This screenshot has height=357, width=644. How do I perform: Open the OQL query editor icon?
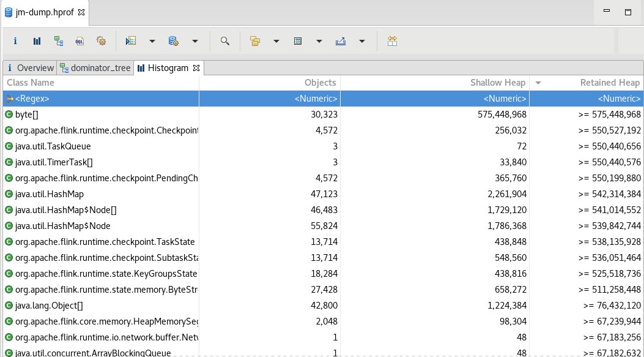[x=80, y=41]
